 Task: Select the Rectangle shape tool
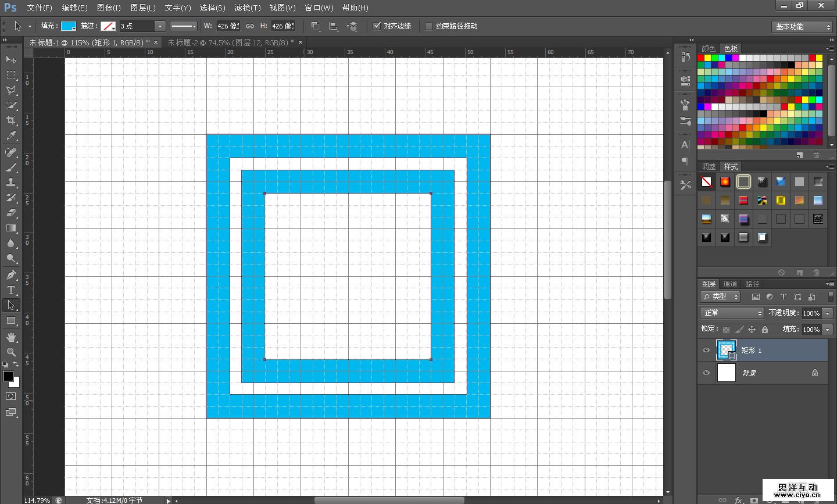(11, 321)
